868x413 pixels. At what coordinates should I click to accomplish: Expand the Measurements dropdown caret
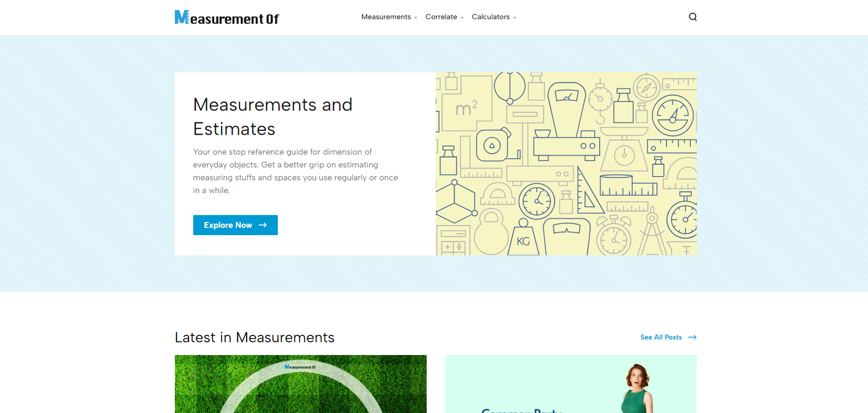416,18
